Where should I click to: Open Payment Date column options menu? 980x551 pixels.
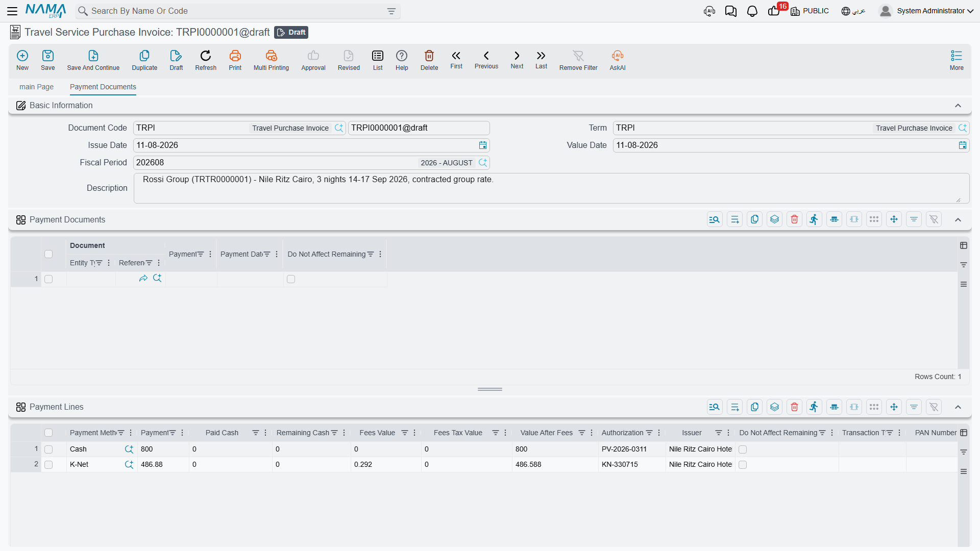pos(277,254)
